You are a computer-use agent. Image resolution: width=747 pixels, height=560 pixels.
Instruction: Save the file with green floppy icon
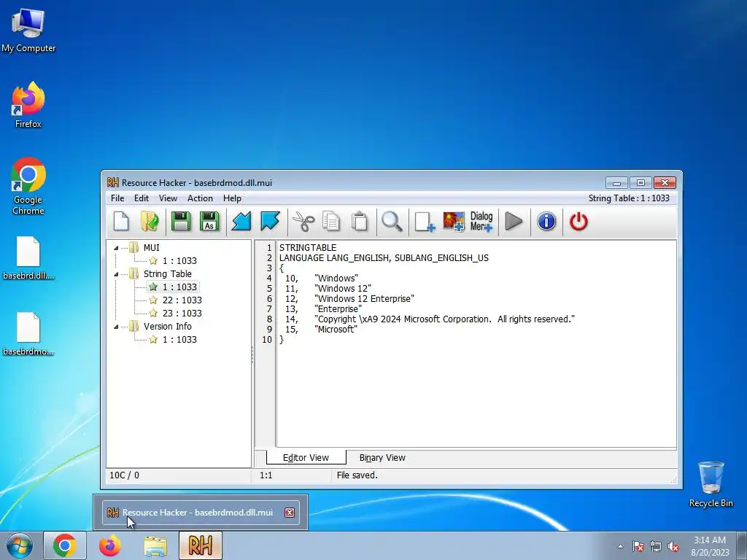click(181, 222)
